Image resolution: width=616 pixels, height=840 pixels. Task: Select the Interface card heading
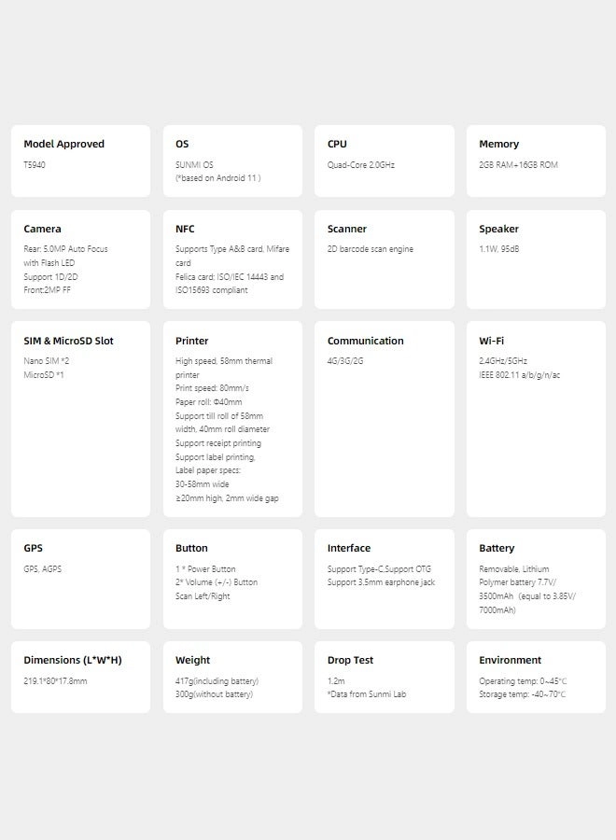coord(349,548)
